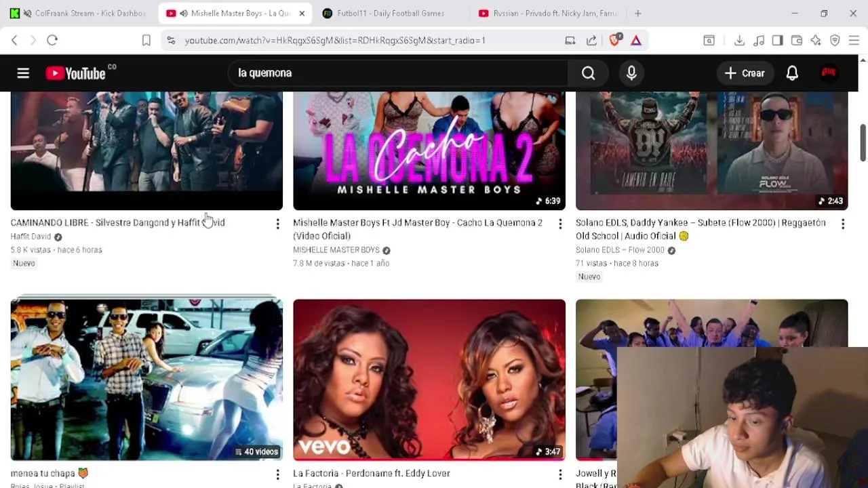Switch to the Rvssian Privado tab
The image size is (868, 488).
point(547,14)
